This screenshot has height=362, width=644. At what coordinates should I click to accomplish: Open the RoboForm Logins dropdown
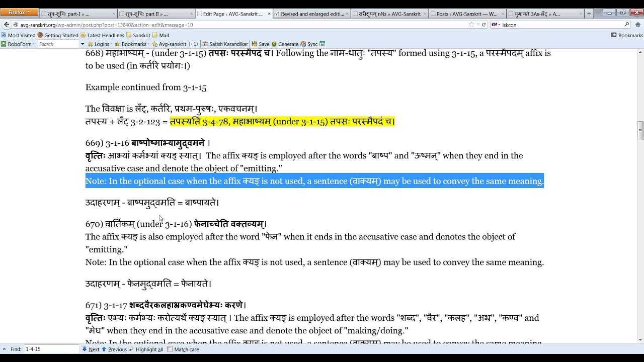coord(101,44)
